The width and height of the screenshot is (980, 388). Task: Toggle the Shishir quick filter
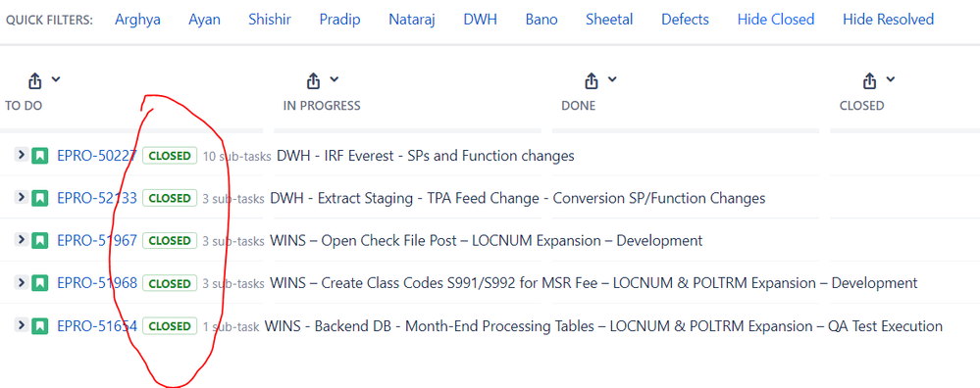(x=270, y=20)
